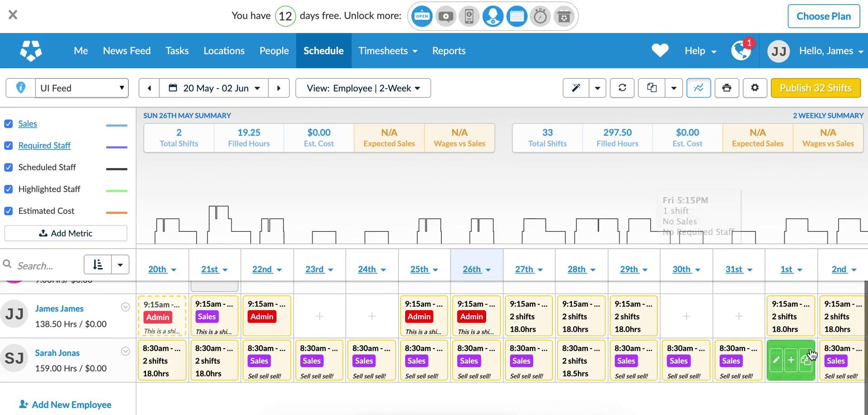Open James James Sales shift on 21st

click(x=214, y=316)
